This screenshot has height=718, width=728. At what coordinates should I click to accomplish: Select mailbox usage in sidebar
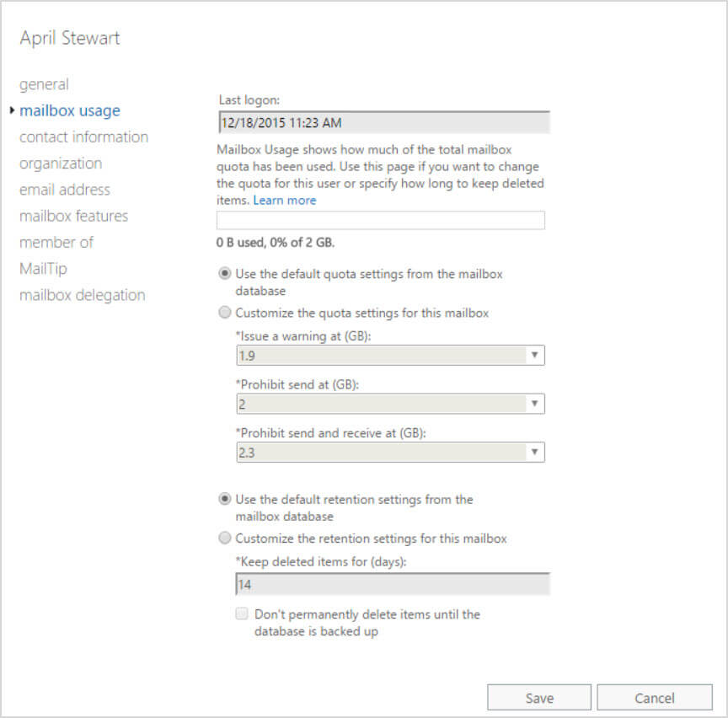tap(70, 110)
